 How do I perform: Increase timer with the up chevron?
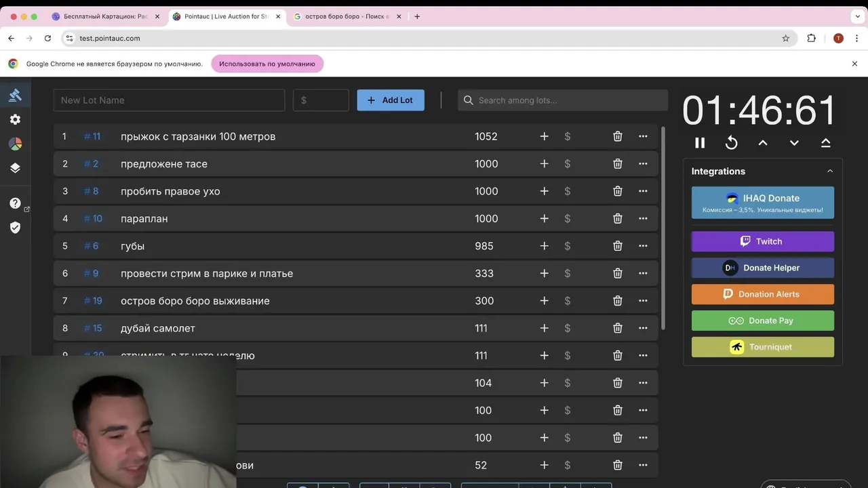pos(763,142)
